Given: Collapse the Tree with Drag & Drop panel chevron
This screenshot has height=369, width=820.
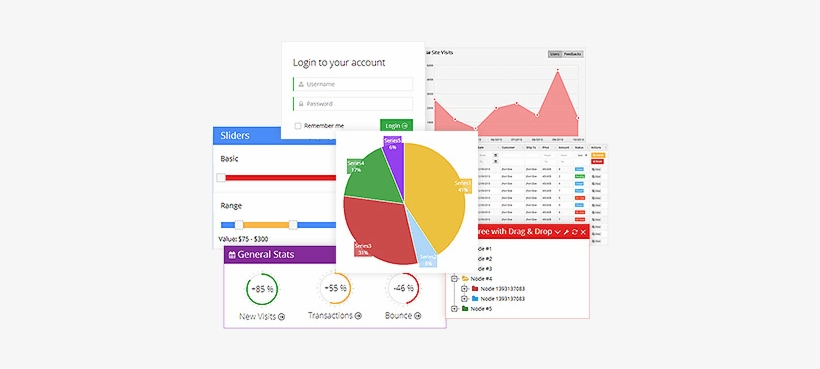Looking at the screenshot, I should coord(558,232).
